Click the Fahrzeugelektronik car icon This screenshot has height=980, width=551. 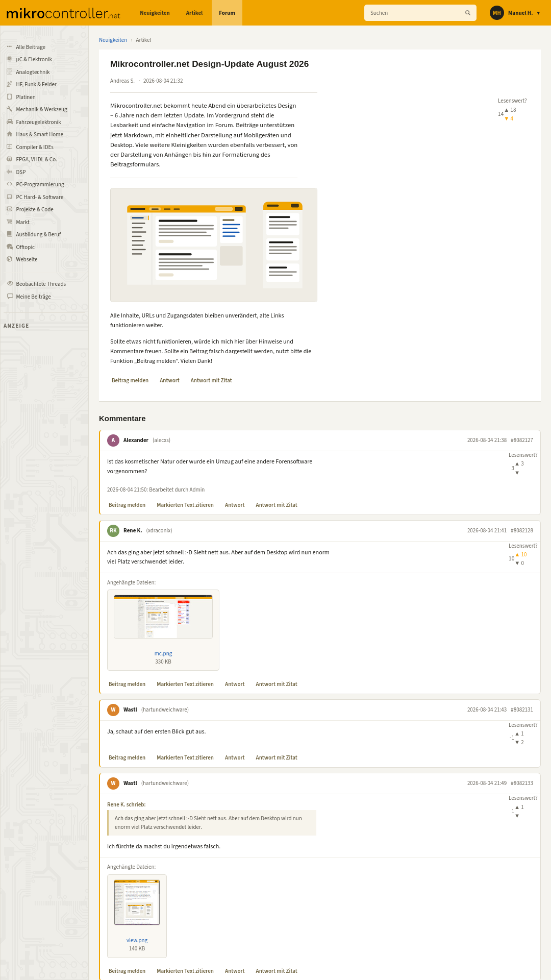tap(9, 122)
